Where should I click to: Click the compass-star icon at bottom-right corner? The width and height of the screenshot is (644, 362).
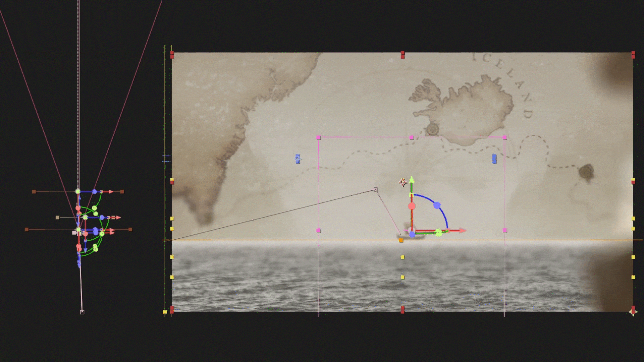pos(633,312)
